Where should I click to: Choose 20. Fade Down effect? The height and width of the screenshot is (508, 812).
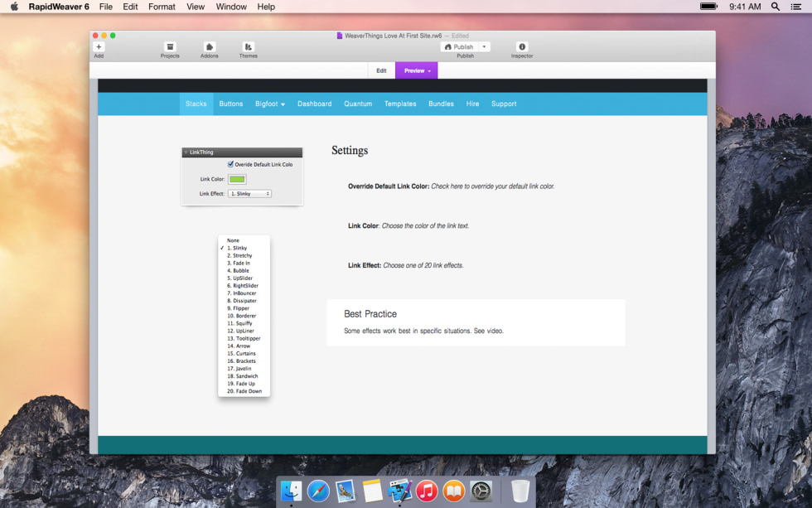click(x=244, y=391)
